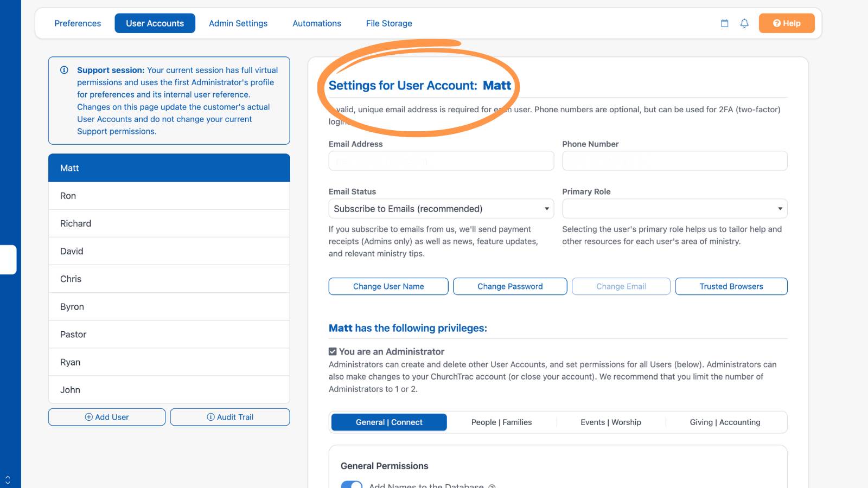
Task: Toggle the 'You are an Administrator' checkbox
Action: [x=333, y=351]
